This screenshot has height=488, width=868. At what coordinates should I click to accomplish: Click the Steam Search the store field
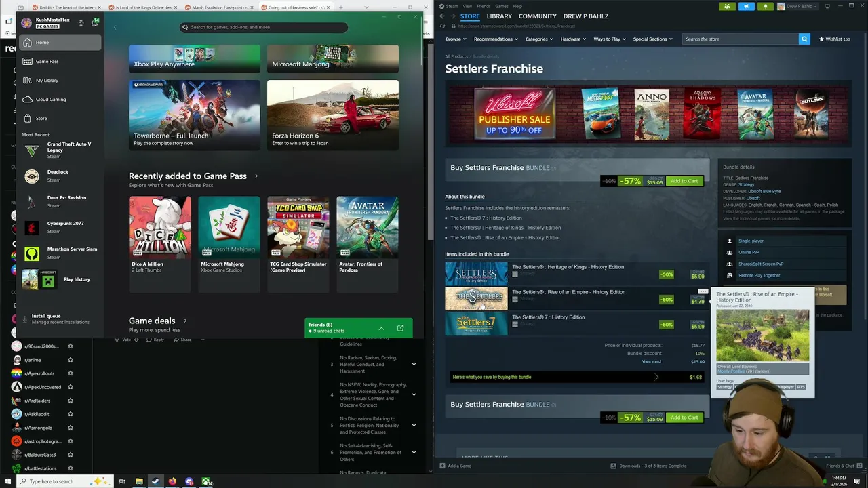click(x=740, y=39)
